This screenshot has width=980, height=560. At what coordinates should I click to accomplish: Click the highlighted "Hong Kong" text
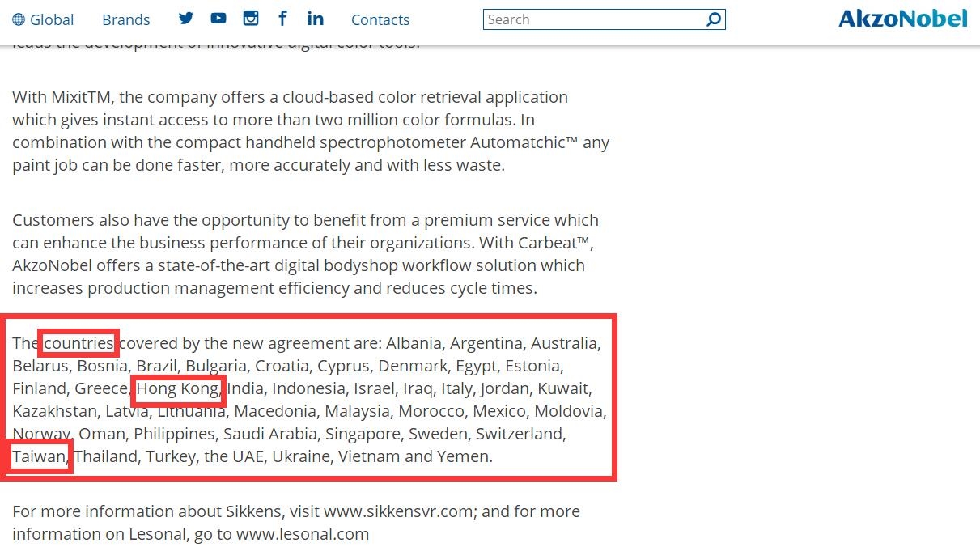(178, 388)
